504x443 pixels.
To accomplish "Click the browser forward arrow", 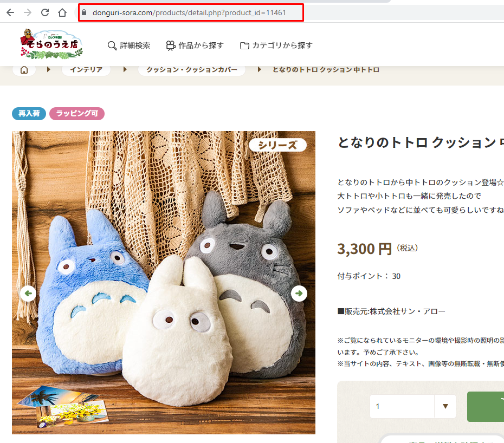I will (28, 12).
